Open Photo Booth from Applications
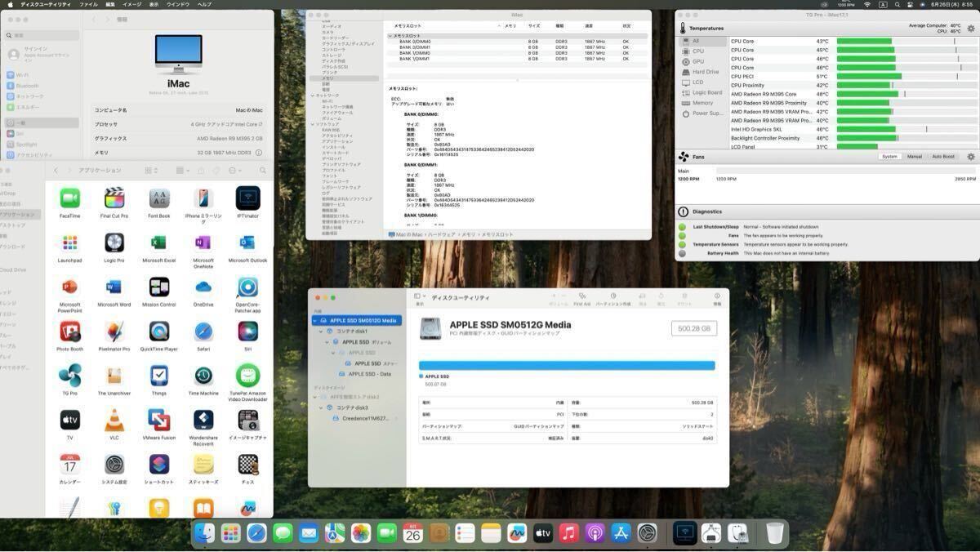This screenshot has height=552, width=980. point(69,331)
